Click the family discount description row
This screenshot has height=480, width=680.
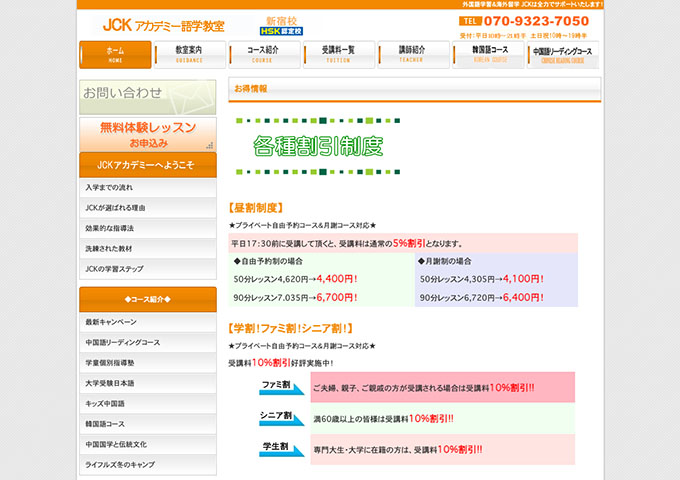point(443,387)
